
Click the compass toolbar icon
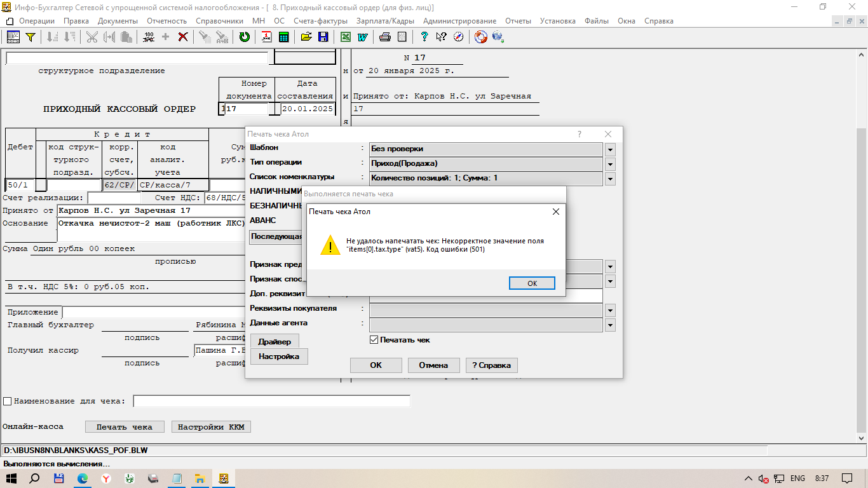[x=458, y=37]
